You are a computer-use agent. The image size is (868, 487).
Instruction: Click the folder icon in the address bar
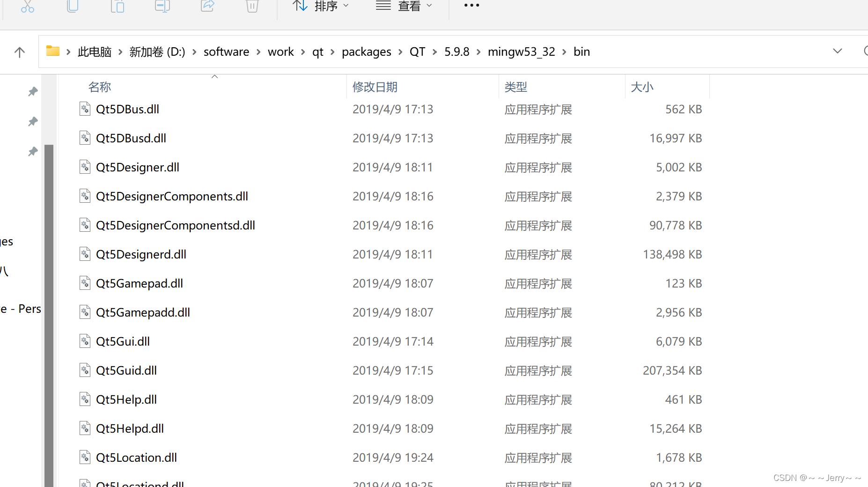click(x=52, y=51)
